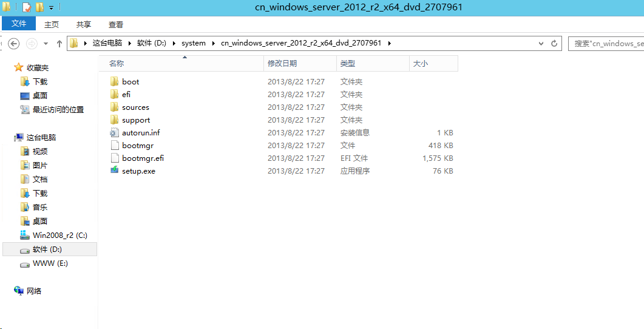Expand the arrow after system in address bar

pos(214,43)
